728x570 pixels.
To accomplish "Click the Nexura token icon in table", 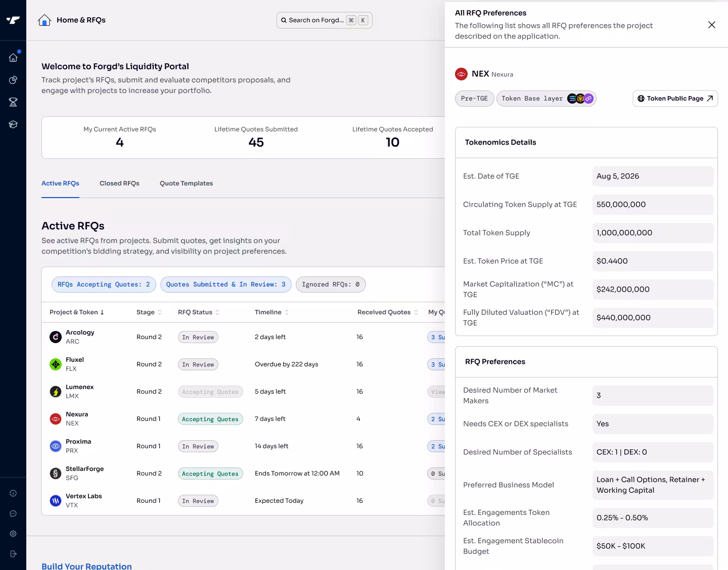I will click(56, 419).
